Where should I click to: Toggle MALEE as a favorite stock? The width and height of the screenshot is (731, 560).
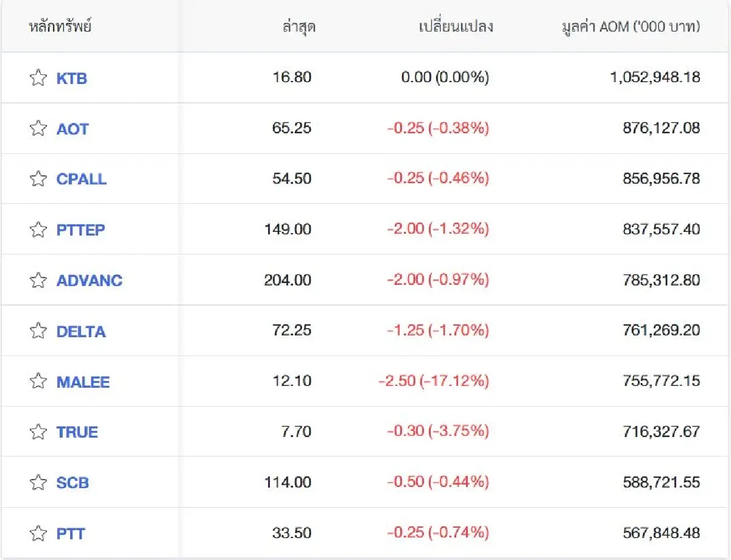(38, 381)
